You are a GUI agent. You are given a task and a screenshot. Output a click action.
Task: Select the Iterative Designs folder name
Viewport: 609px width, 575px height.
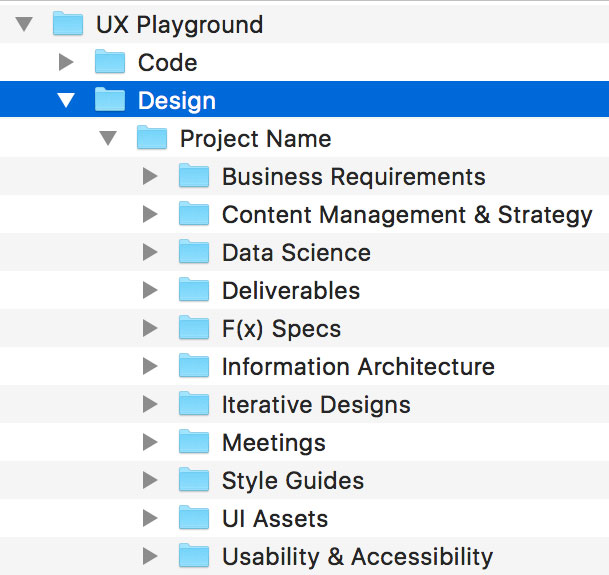[x=315, y=404]
